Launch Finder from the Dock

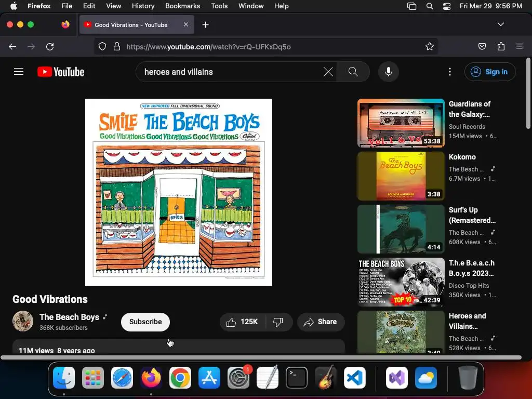tap(64, 378)
